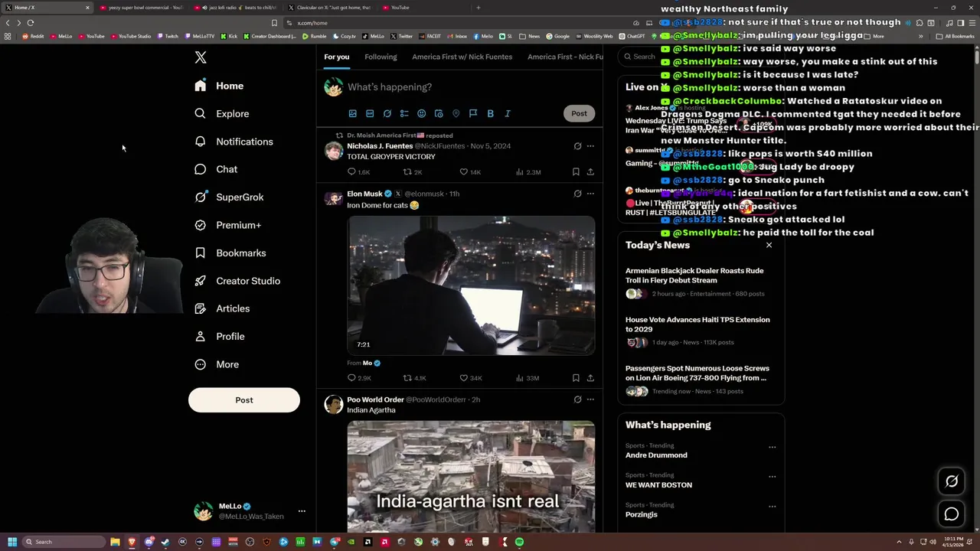Image resolution: width=980 pixels, height=551 pixels.
Task: Go to Home in X sidebar
Action: pos(219,86)
